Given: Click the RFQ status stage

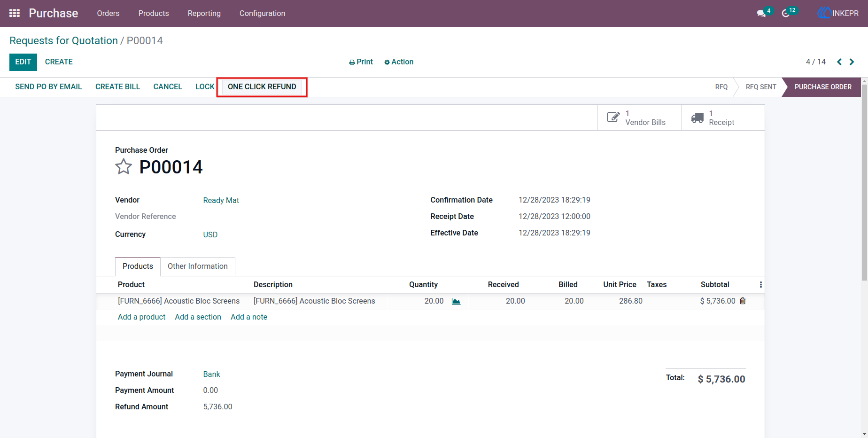Looking at the screenshot, I should pos(721,87).
